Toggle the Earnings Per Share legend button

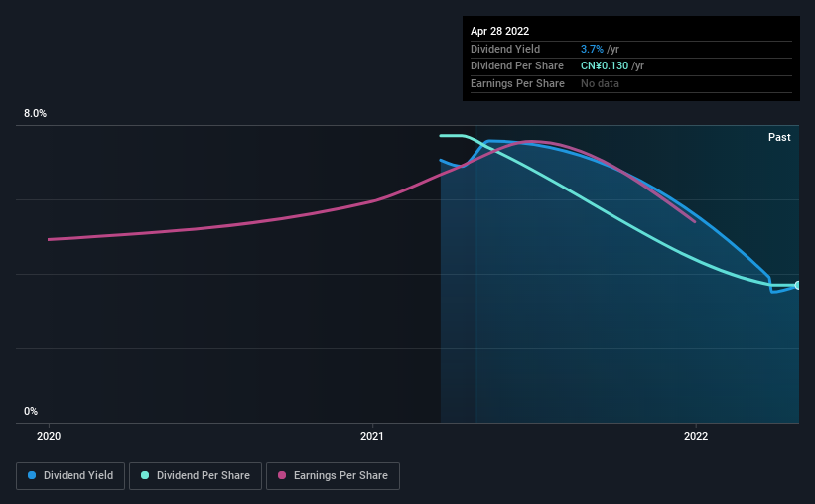[333, 476]
